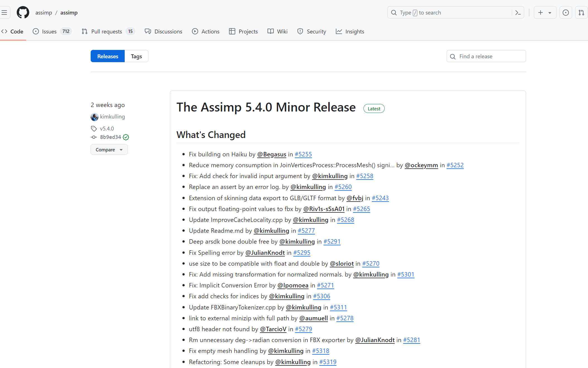This screenshot has width=588, height=368.
Task: Open @Ipomoea profile link
Action: tap(293, 285)
